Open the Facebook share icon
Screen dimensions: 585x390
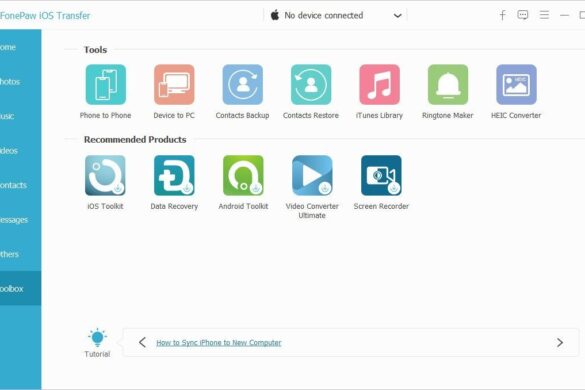pos(503,15)
